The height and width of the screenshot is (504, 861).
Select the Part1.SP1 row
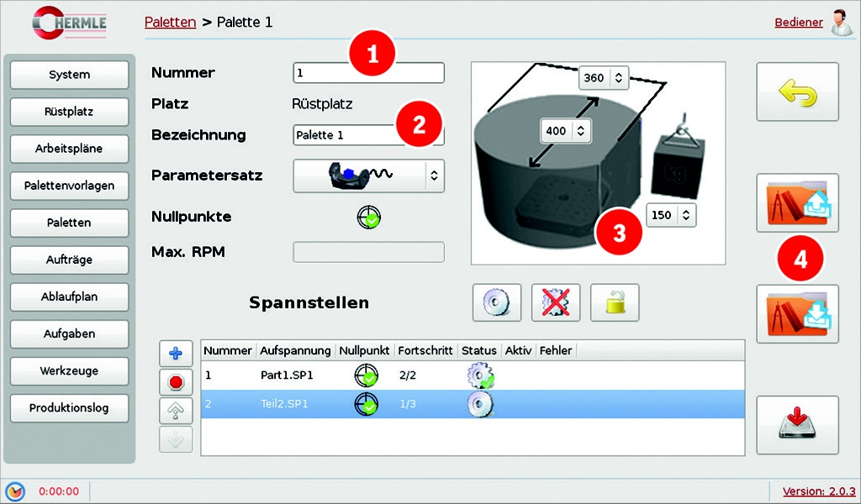click(473, 375)
